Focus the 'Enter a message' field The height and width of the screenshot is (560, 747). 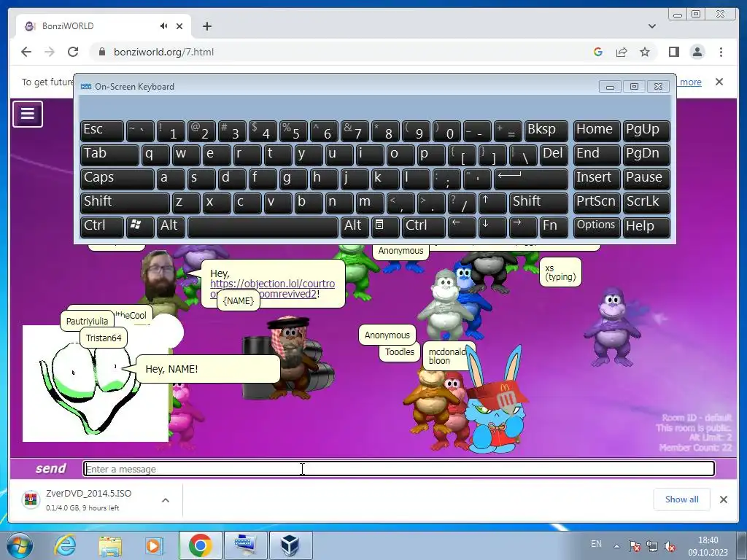click(x=399, y=469)
